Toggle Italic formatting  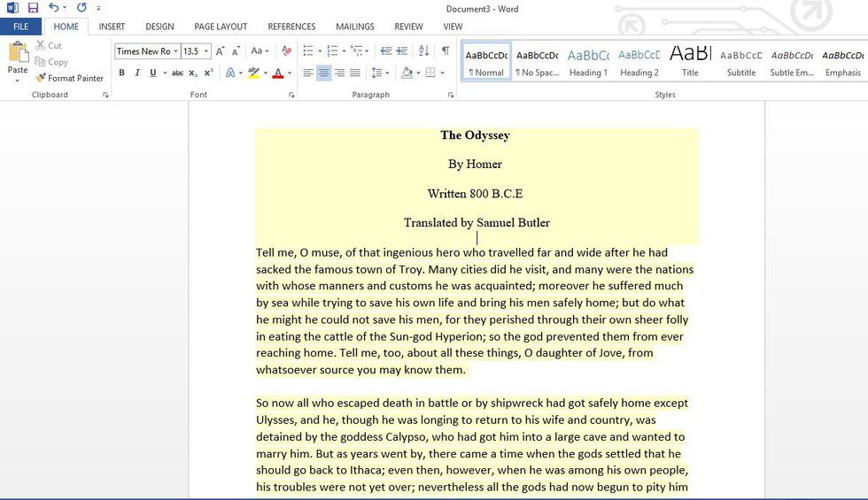point(137,73)
